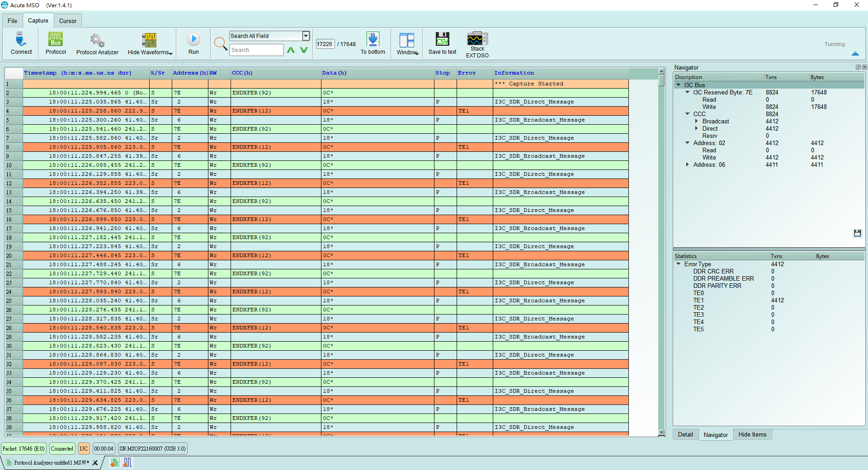This screenshot has width=868, height=470.
Task: Open the File menu tab
Action: (x=12, y=21)
